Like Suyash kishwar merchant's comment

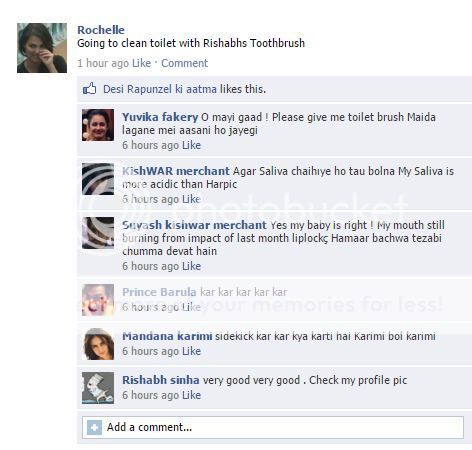(x=191, y=266)
